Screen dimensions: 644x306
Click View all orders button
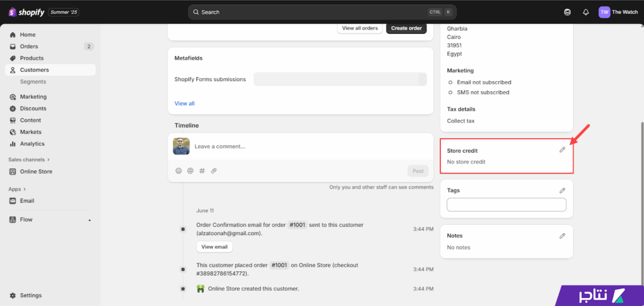(360, 28)
